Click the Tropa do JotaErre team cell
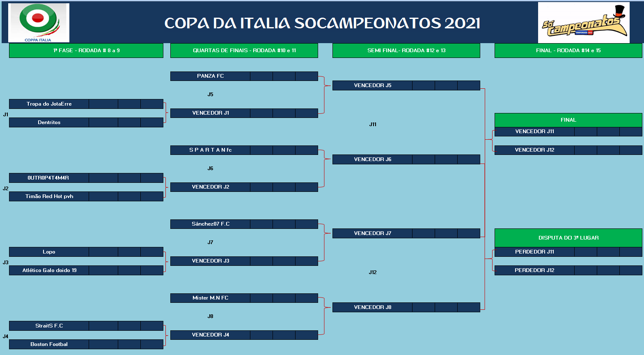This screenshot has width=644, height=355. (x=49, y=104)
